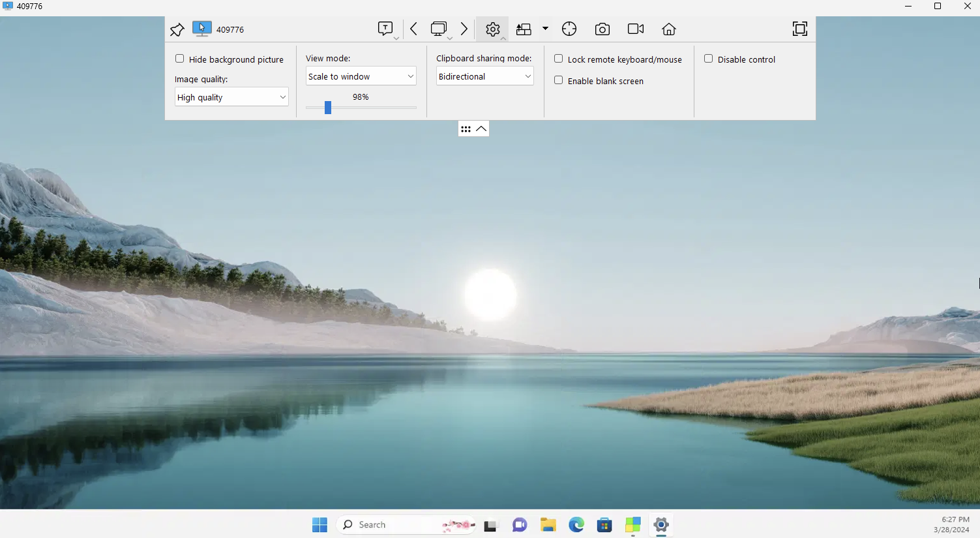Launch Microsoft Edge on remote taskbar
Viewport: 980px width, 538px height.
pos(576,525)
